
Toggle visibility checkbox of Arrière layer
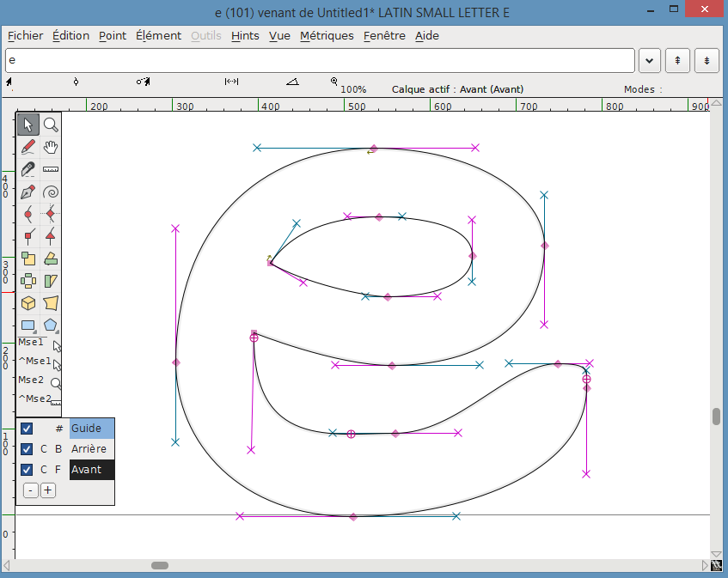[27, 449]
